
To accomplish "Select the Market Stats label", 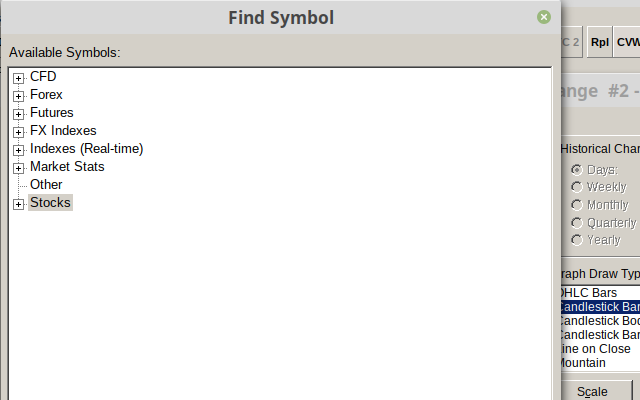I will tap(67, 167).
